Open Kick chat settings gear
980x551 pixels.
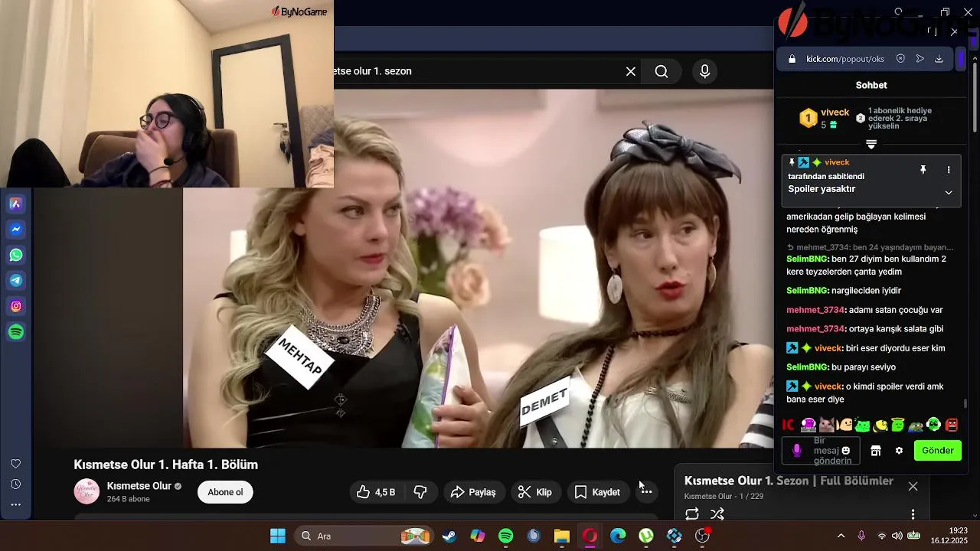(x=899, y=451)
